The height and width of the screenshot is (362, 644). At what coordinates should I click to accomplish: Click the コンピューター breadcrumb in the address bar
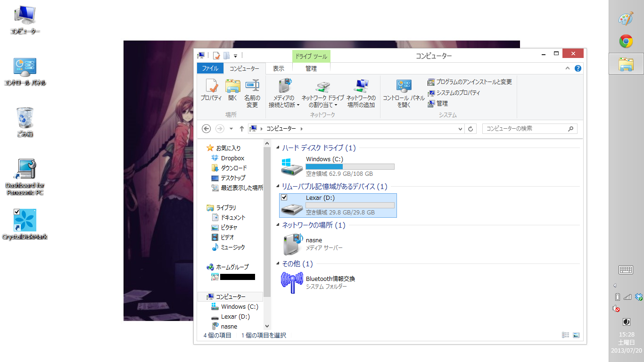tap(281, 129)
